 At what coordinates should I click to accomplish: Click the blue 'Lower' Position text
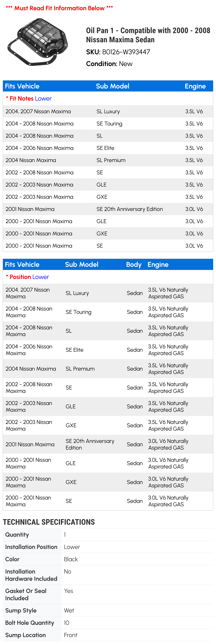pyautogui.click(x=40, y=277)
